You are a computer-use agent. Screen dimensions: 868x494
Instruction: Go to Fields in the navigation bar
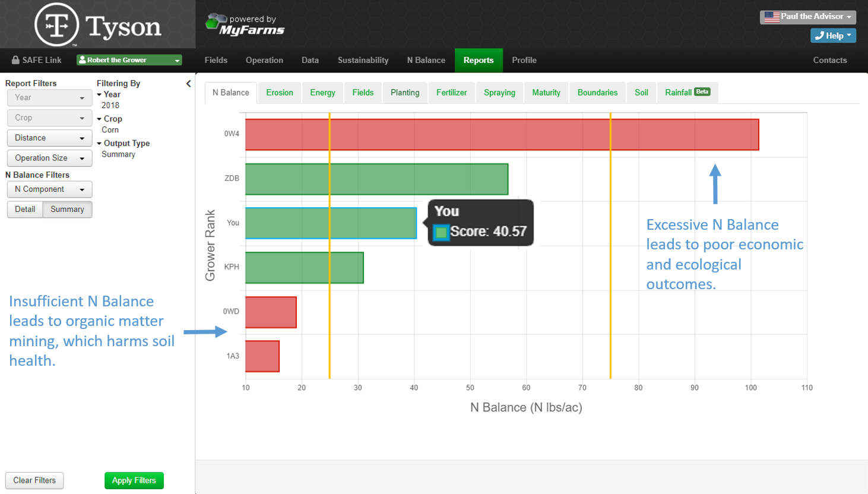tap(216, 60)
